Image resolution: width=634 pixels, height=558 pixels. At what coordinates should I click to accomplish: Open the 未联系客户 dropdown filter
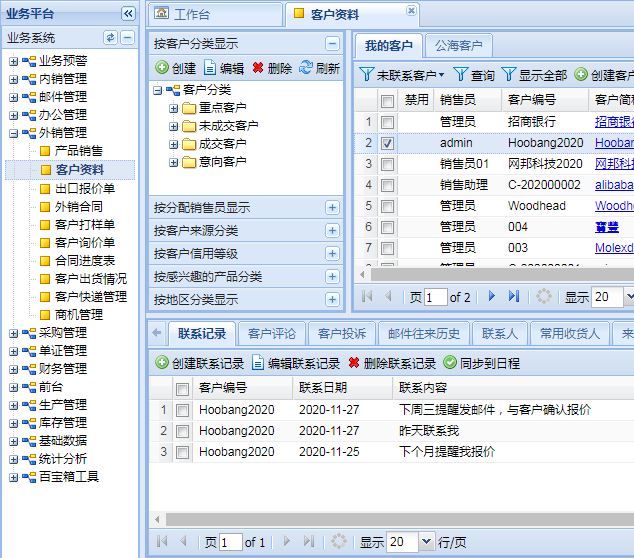(401, 75)
